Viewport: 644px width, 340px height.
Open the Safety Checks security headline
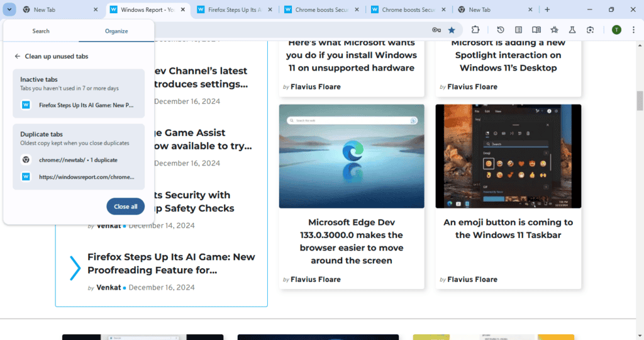click(194, 201)
